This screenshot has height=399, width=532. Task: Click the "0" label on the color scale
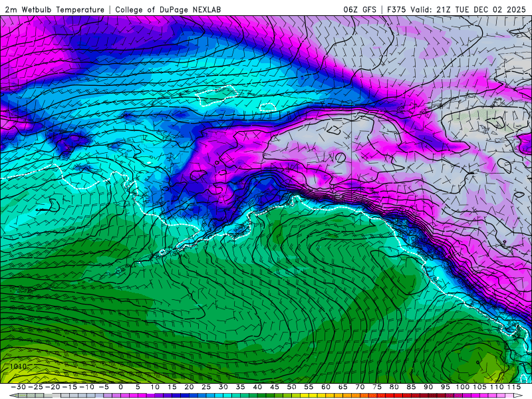121,387
